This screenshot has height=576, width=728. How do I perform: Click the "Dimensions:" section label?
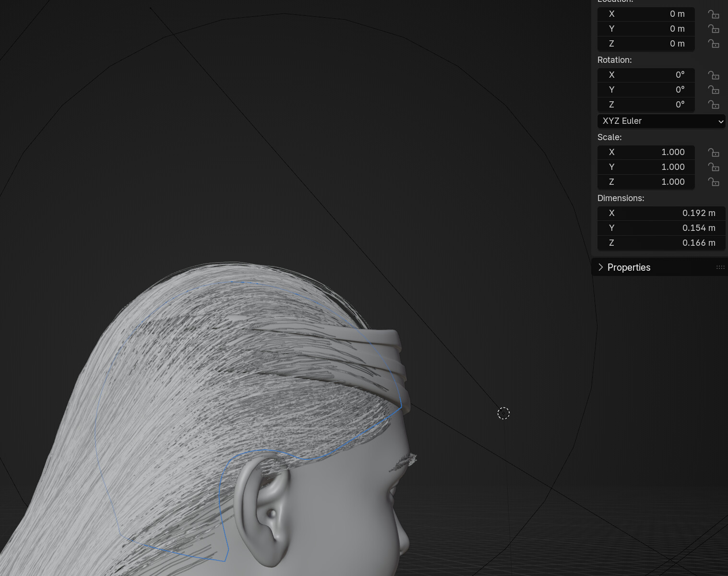pos(621,198)
